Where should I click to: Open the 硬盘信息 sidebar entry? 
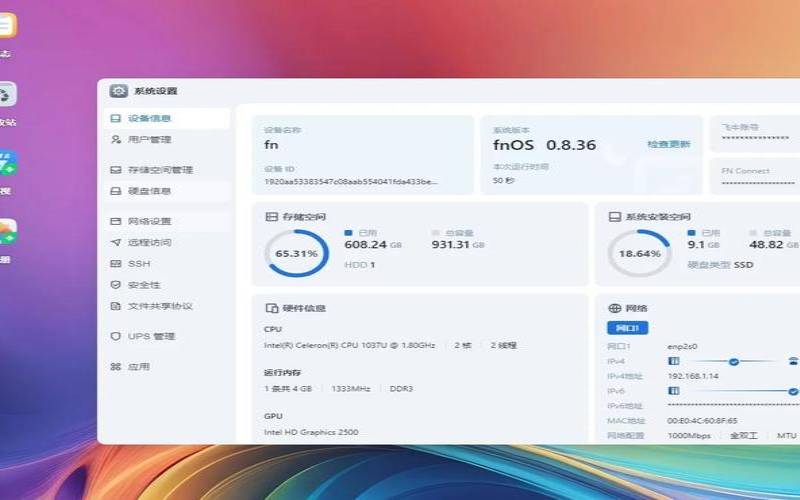[x=149, y=191]
